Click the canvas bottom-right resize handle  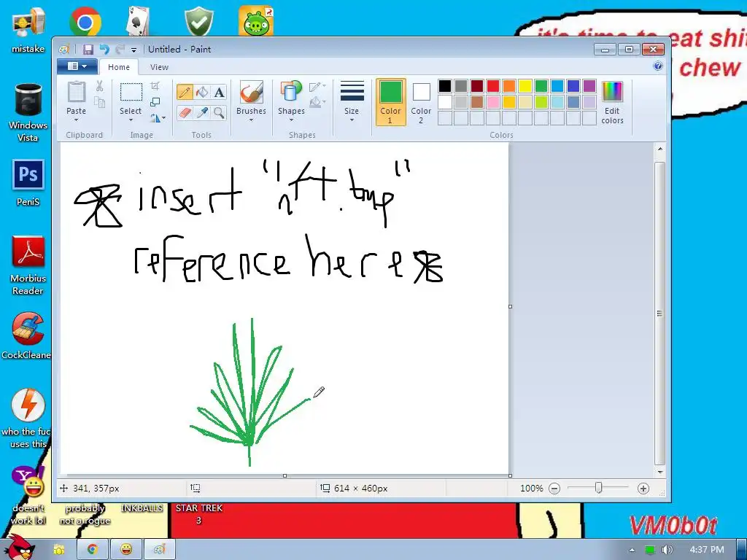pos(510,475)
